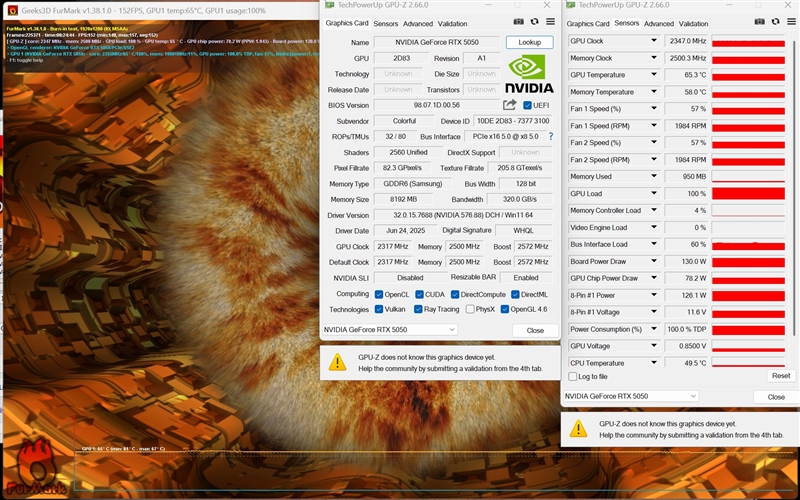Click the BIOS Version field 98.07.1D.00.56
The width and height of the screenshot is (800, 500).
click(x=437, y=105)
